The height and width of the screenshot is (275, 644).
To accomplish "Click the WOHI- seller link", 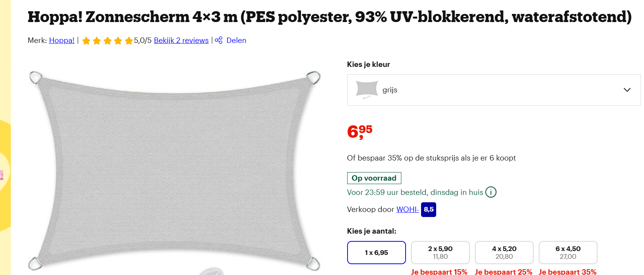I will pyautogui.click(x=407, y=209).
